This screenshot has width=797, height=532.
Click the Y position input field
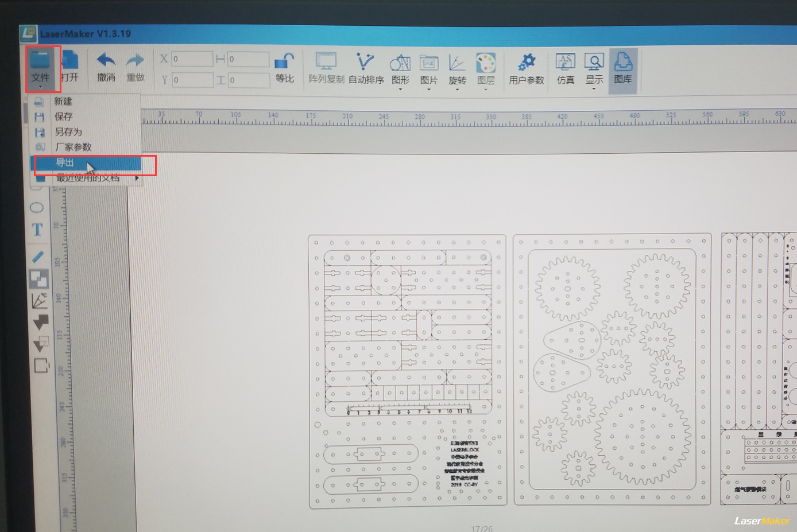click(193, 80)
